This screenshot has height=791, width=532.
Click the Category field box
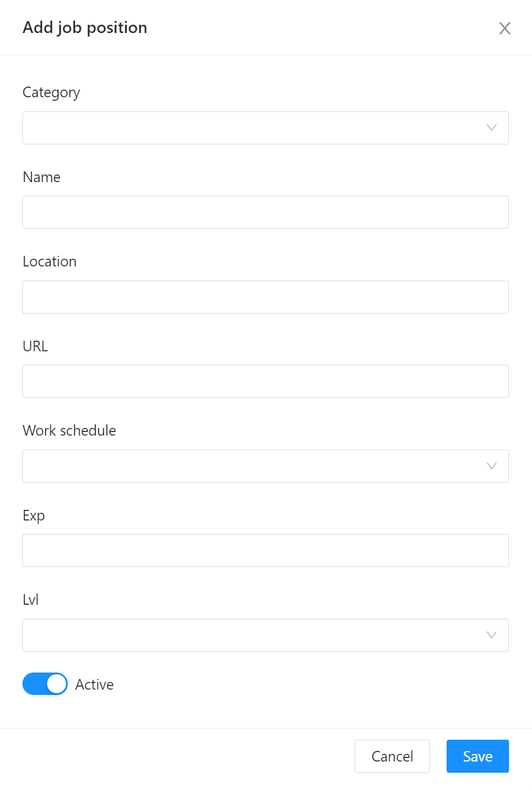[265, 127]
